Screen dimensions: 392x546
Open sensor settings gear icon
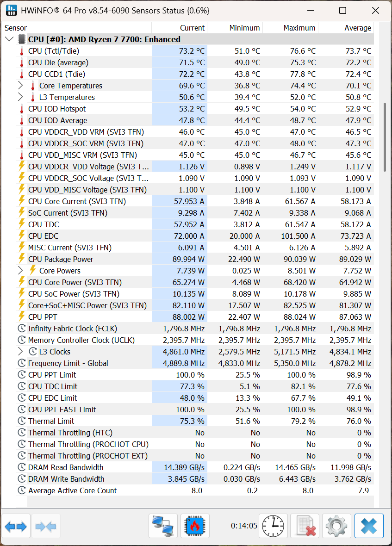336,526
